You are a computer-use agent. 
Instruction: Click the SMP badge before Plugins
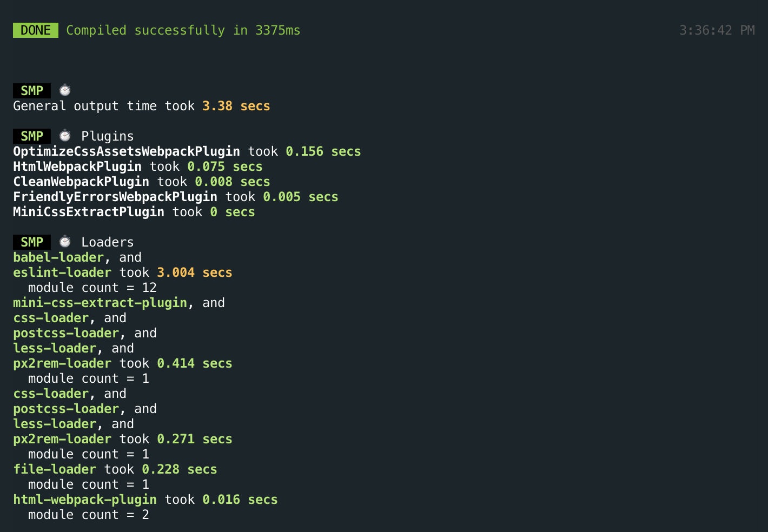pyautogui.click(x=32, y=136)
